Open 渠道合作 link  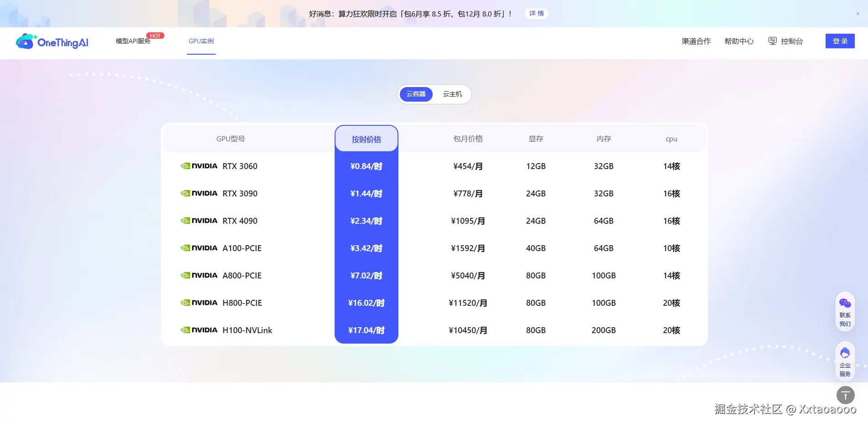click(x=696, y=41)
